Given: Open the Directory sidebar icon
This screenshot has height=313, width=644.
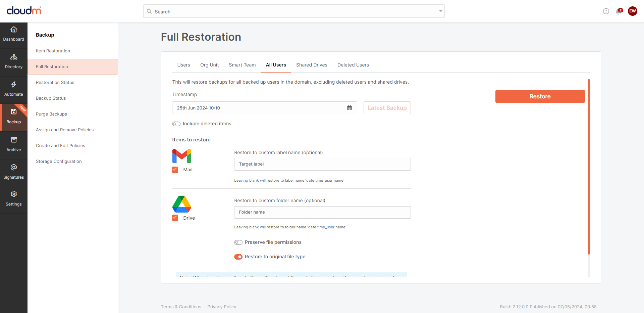Looking at the screenshot, I should coord(14,57).
